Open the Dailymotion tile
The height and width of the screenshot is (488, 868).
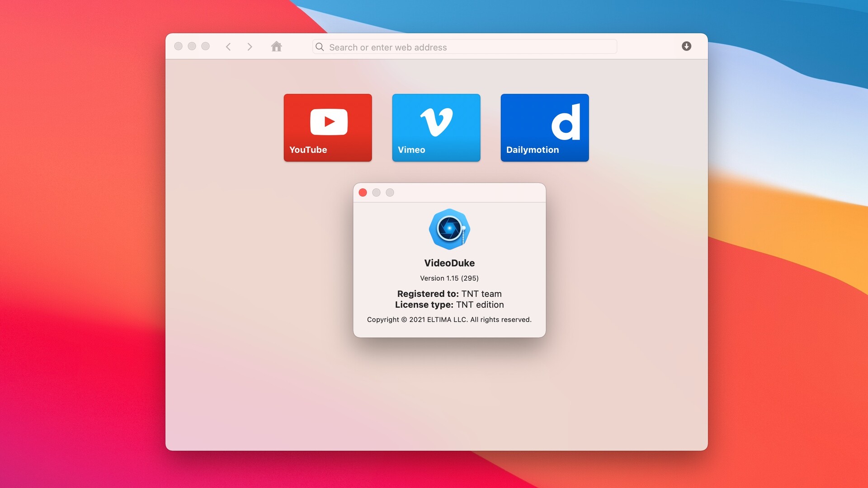pos(545,127)
